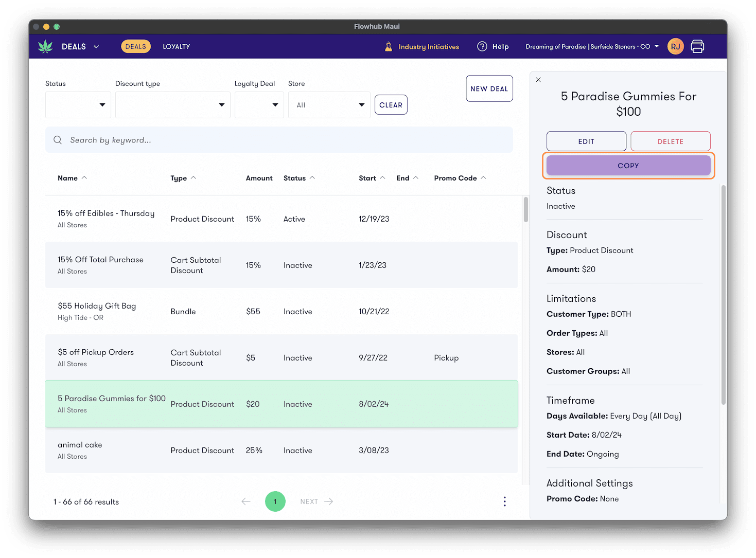Sort by Name column arrow
756x558 pixels.
(84, 178)
